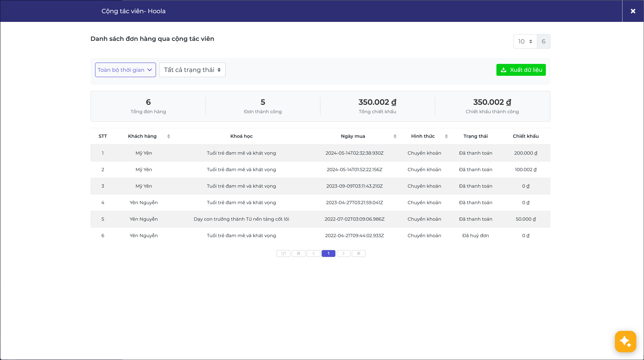Click Tổng chiết khấu summary card
644x360 pixels.
click(x=377, y=106)
